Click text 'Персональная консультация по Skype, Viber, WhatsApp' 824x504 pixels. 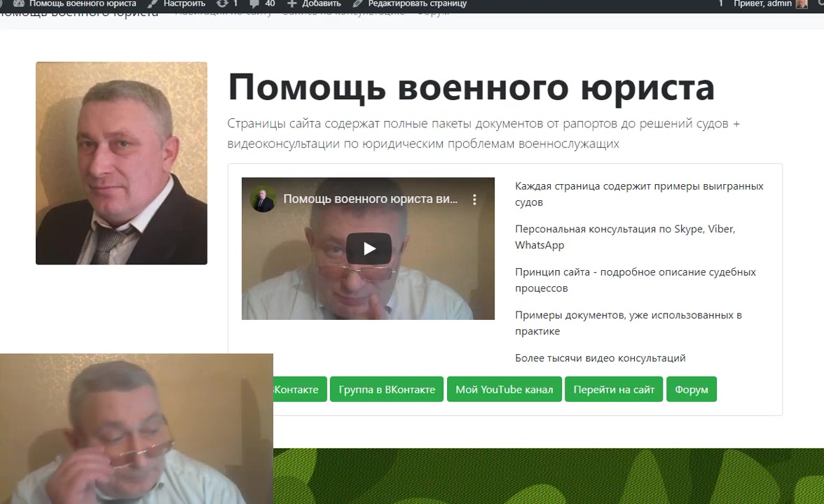625,237
